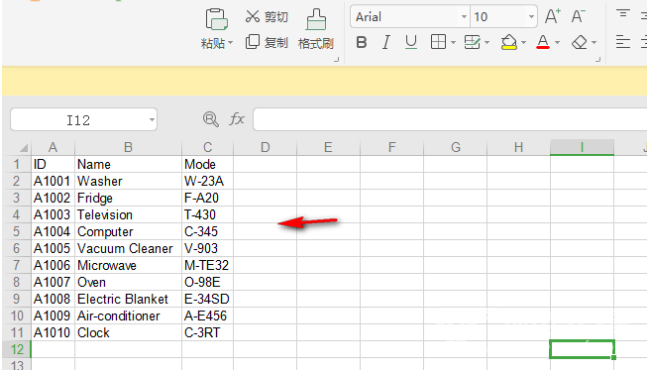Select row 1 header
Viewport: 648px width, 374px height.
coord(17,164)
